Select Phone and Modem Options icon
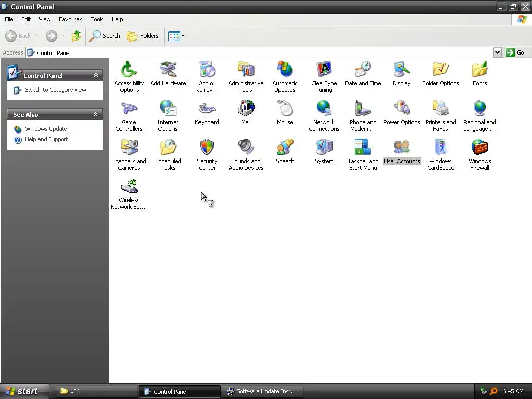 click(363, 109)
